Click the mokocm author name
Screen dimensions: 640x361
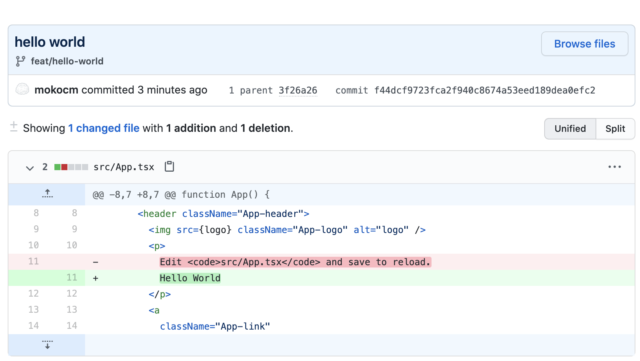coord(56,90)
